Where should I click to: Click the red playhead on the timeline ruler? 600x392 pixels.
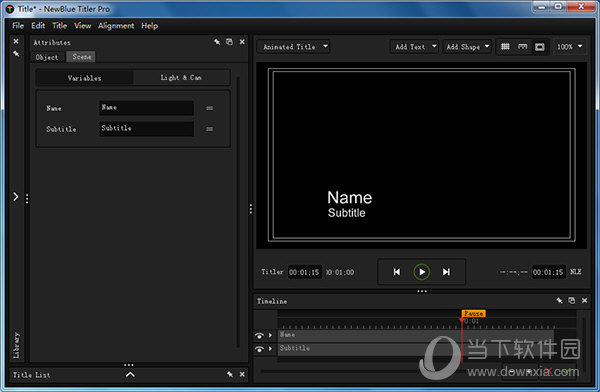(x=462, y=320)
